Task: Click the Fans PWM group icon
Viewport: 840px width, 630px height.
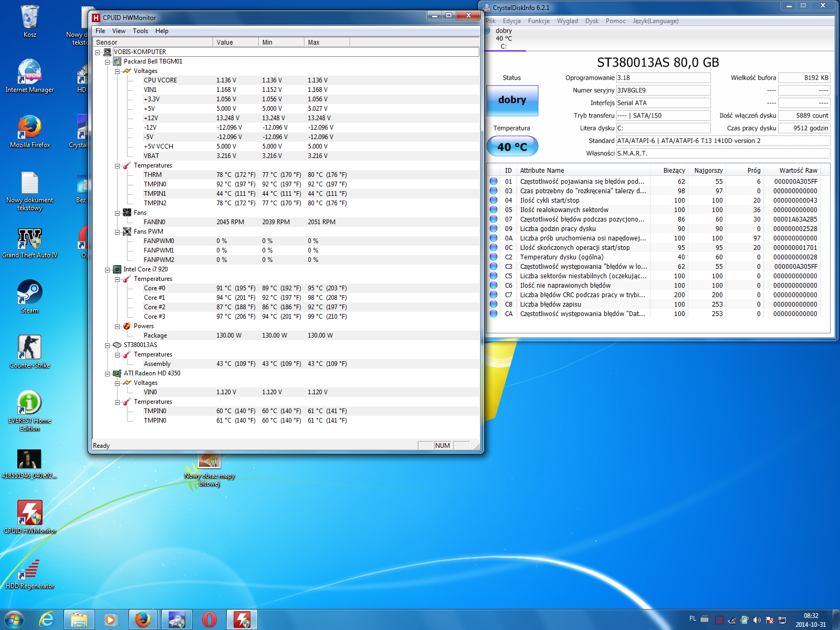Action: (x=127, y=232)
